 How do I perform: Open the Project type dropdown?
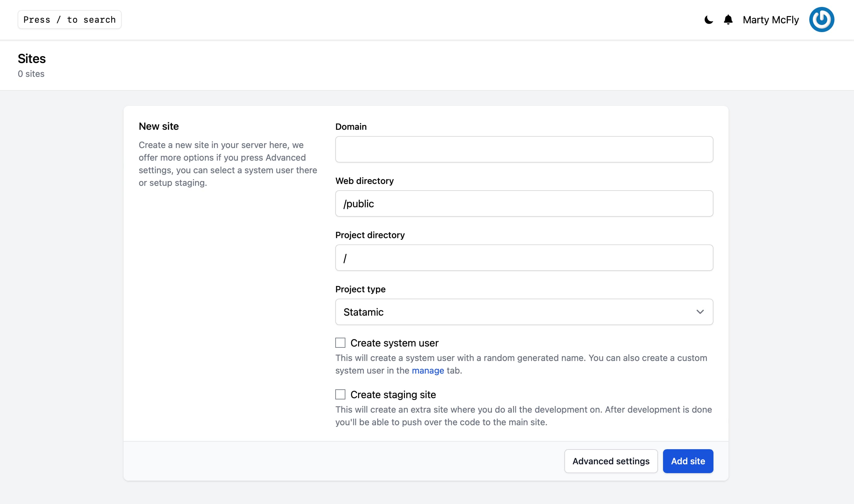click(524, 312)
